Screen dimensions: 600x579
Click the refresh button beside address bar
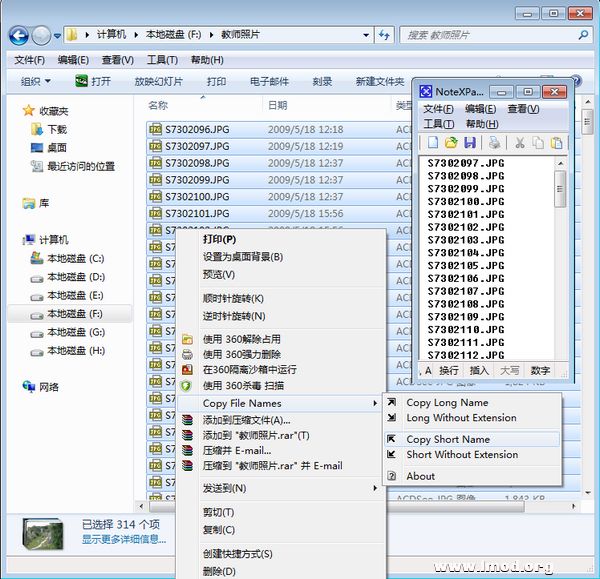coord(384,35)
